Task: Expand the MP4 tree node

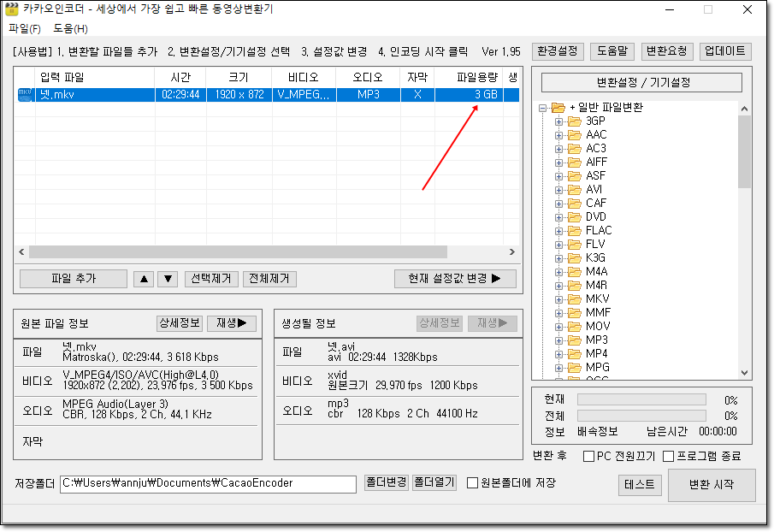Action: (x=558, y=354)
